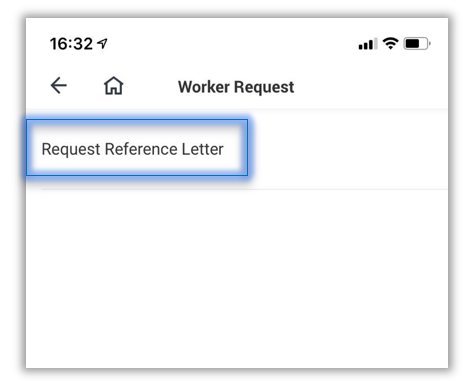Click the Worker Request header text
The height and width of the screenshot is (381, 471).
(236, 87)
